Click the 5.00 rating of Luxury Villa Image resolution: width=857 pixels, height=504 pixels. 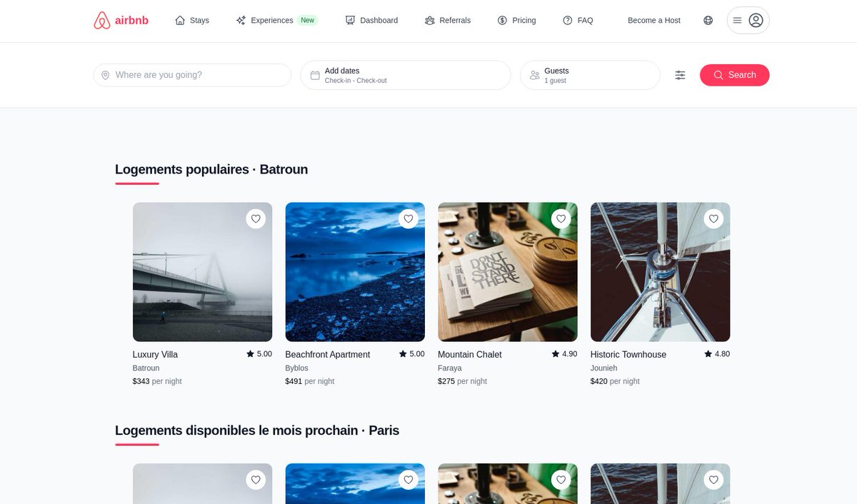[x=259, y=354]
